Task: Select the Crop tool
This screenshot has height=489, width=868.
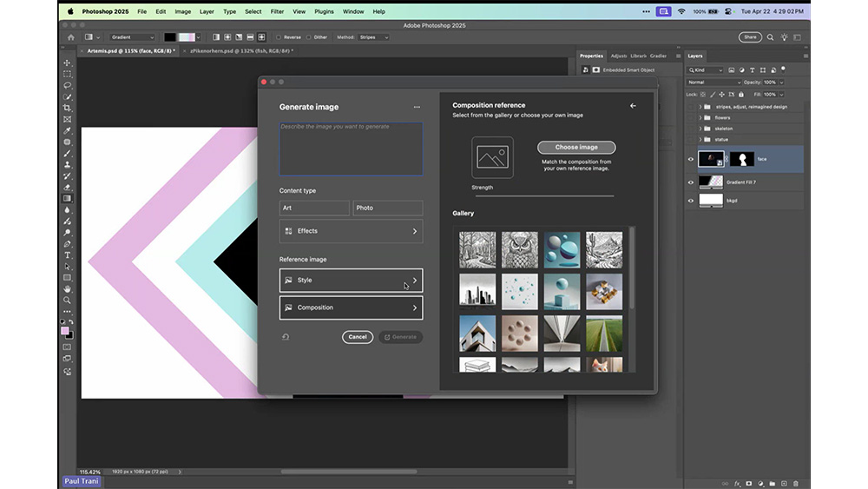Action: (67, 108)
